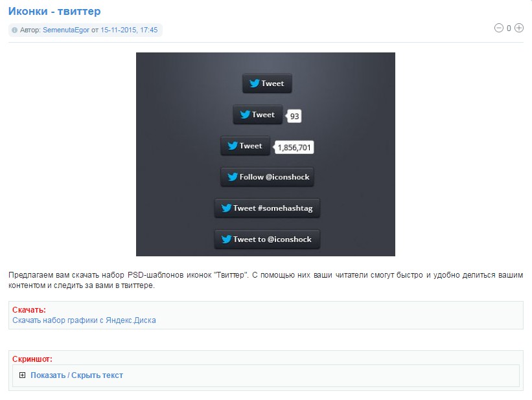Open author SemenutaEgor's profile link
Image resolution: width=532 pixels, height=400 pixels.
pyautogui.click(x=66, y=30)
